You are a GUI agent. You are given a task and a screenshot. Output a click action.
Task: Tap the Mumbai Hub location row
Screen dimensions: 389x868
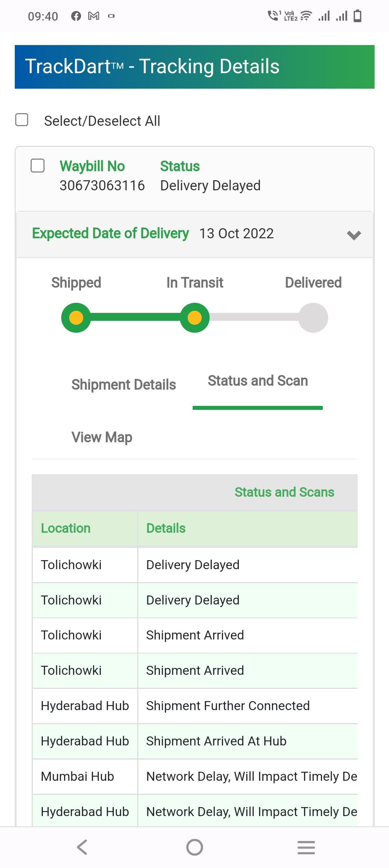[77, 776]
